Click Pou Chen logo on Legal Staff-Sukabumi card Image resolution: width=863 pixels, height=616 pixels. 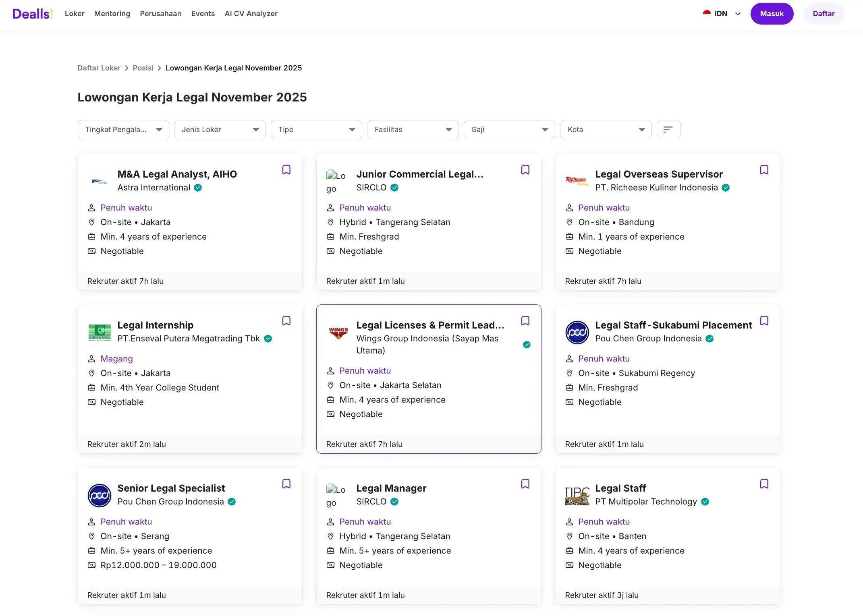577,332
